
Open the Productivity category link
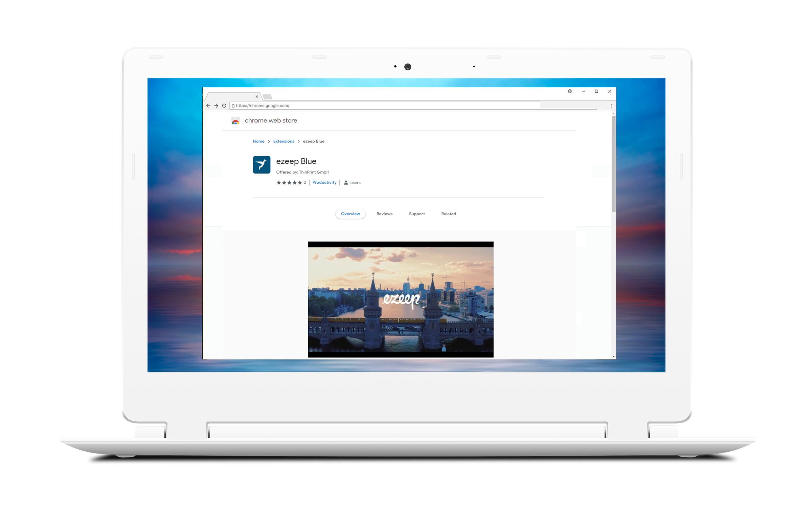[324, 182]
